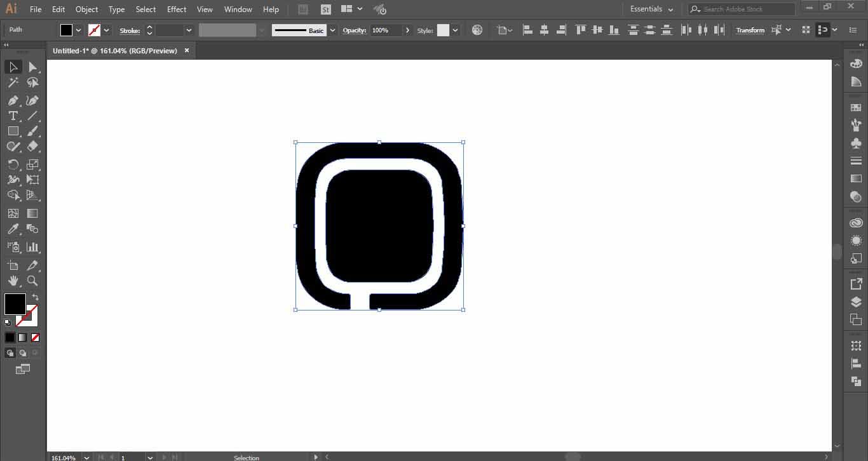Viewport: 868px width, 461px height.
Task: Expand the opacity slider arrow
Action: (407, 30)
